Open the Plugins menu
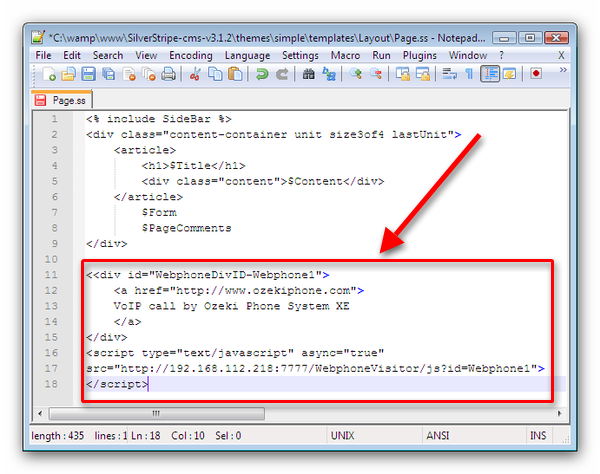Screen dimensions: 600x474 (x=420, y=55)
